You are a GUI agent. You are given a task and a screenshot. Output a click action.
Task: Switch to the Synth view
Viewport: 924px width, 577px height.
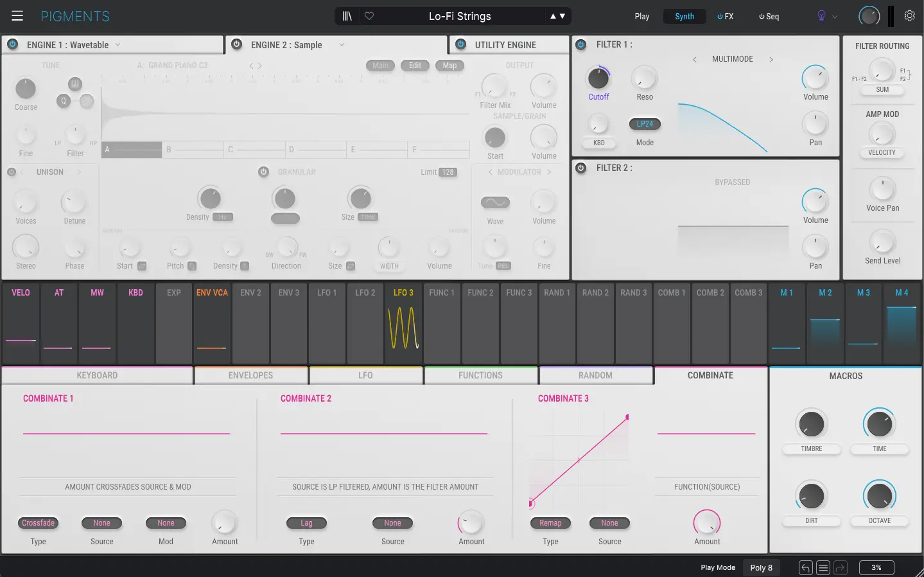pos(684,17)
